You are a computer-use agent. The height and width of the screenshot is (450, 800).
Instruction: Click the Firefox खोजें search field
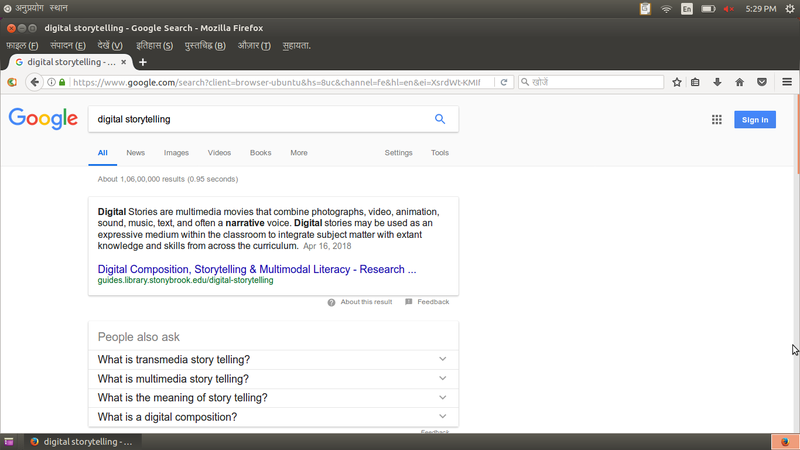click(591, 82)
